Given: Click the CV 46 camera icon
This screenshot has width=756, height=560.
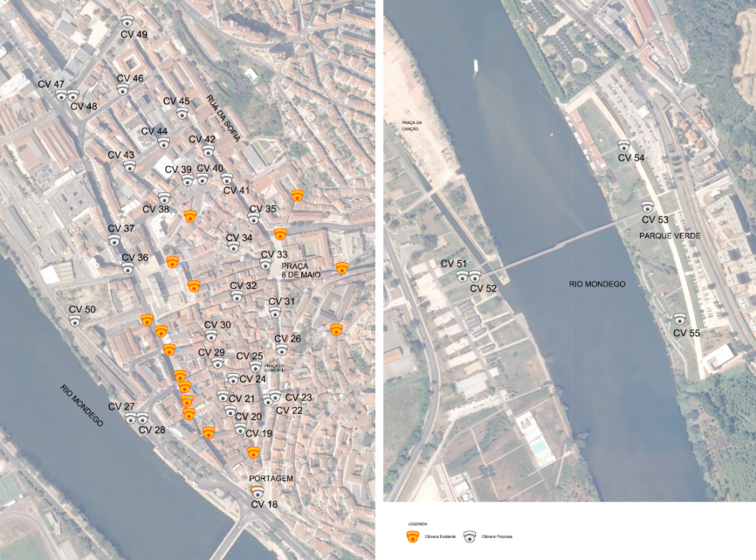Looking at the screenshot, I should click(123, 89).
